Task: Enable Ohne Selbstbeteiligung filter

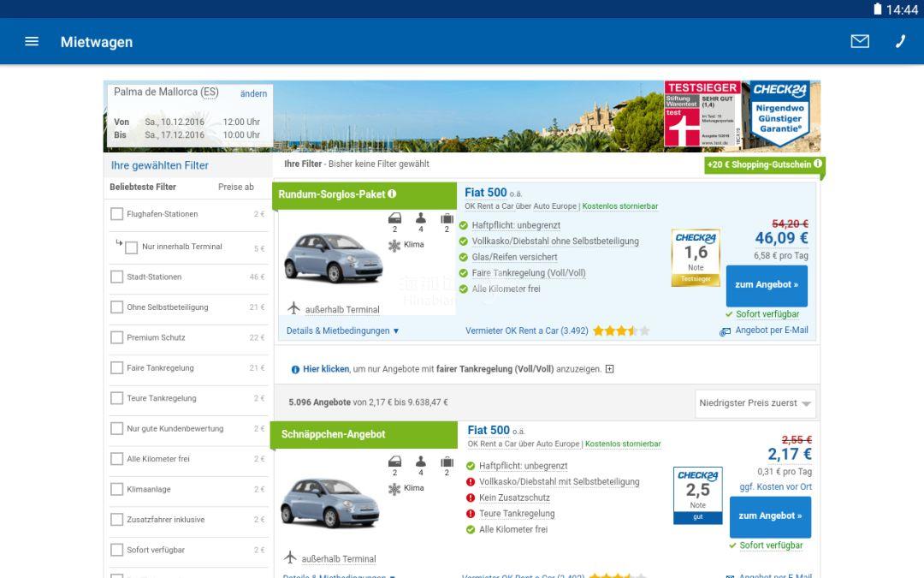Action: click(116, 307)
